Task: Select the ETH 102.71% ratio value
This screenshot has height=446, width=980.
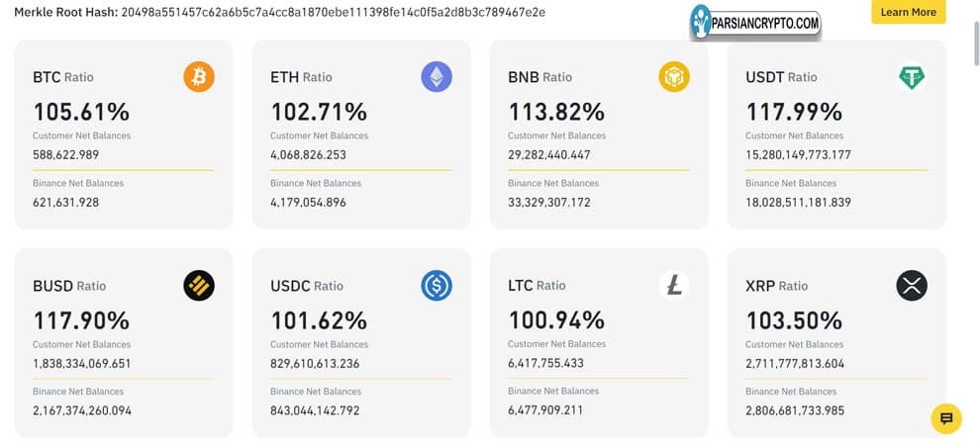Action: pyautogui.click(x=319, y=112)
